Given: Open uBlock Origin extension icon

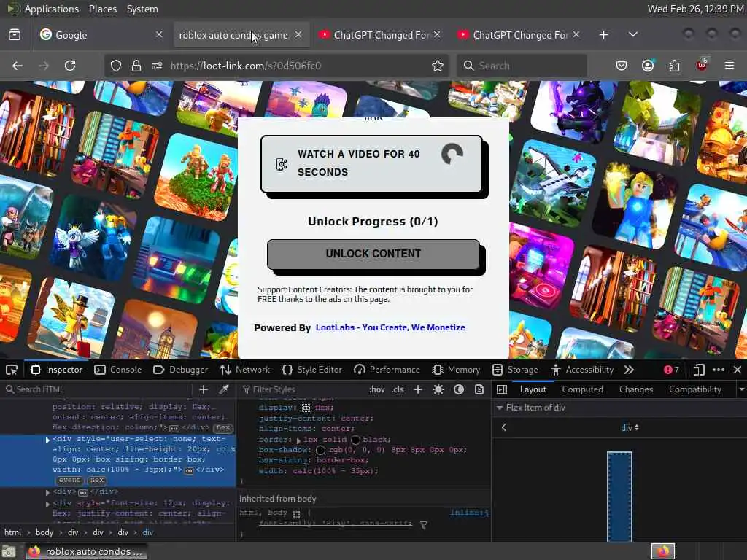Looking at the screenshot, I should pyautogui.click(x=702, y=65).
